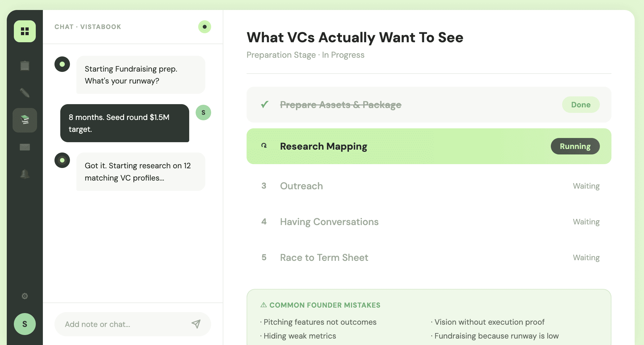Click user S avatar beside 8 months message
This screenshot has width=644, height=345.
point(203,113)
